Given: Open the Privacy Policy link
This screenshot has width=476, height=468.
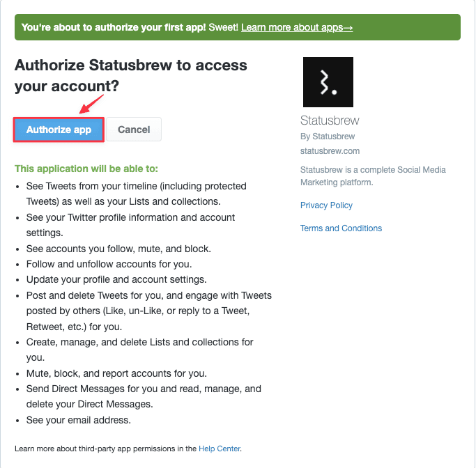Looking at the screenshot, I should [326, 205].
